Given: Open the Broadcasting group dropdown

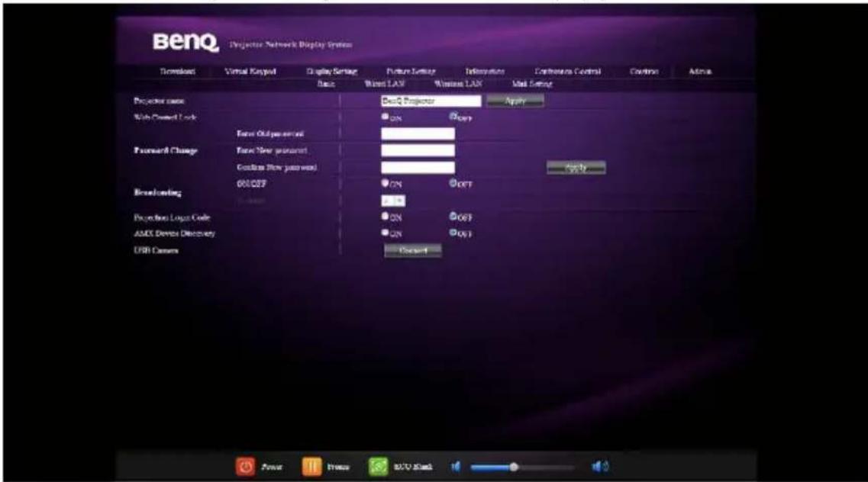Looking at the screenshot, I should (393, 201).
